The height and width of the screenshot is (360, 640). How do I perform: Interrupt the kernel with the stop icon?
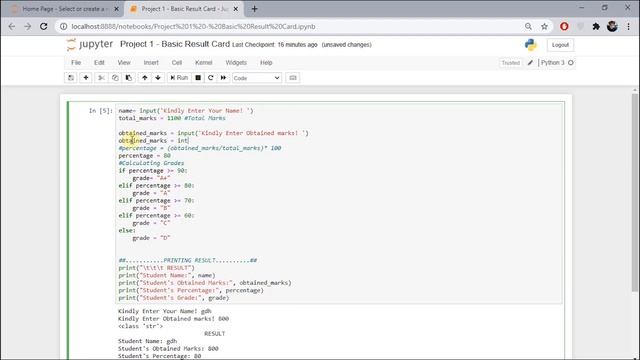pyautogui.click(x=198, y=78)
